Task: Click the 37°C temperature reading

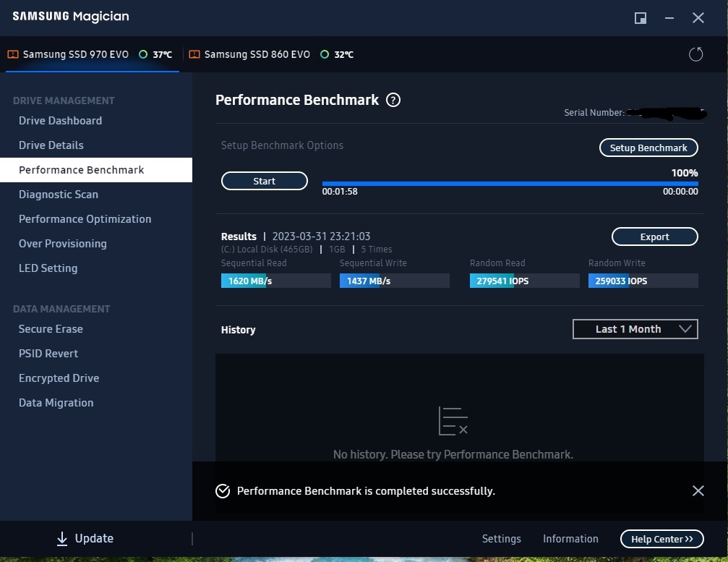Action: coord(163,55)
